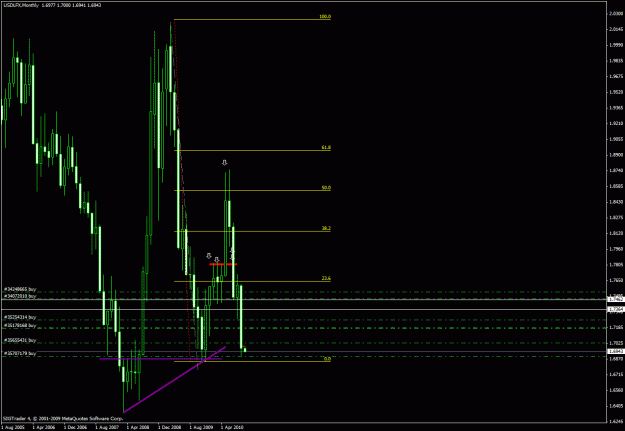Click the Fibonacci 38.2 level label
Screen dimensions: 625x431
pos(326,229)
